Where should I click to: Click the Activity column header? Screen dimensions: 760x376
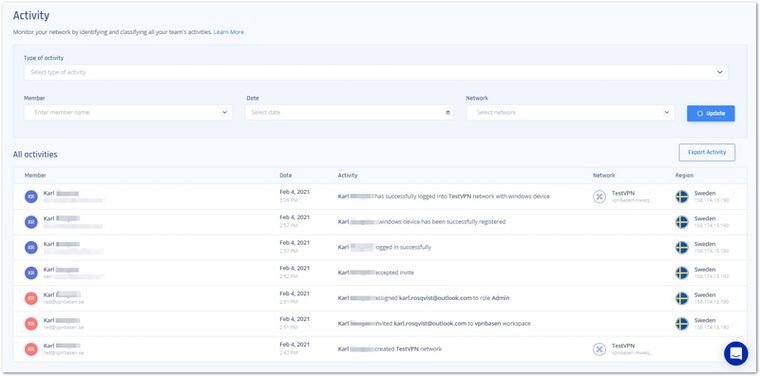pyautogui.click(x=348, y=175)
